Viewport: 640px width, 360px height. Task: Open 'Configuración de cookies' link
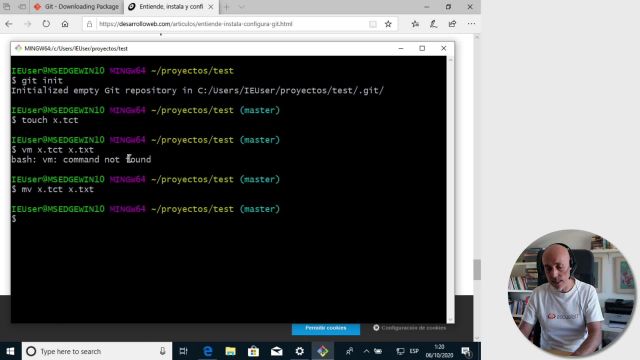(409, 328)
